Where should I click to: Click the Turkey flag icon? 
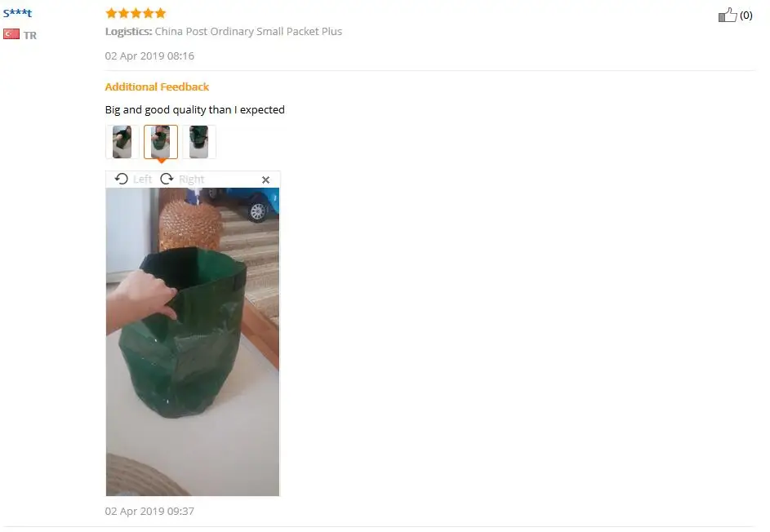pos(11,34)
